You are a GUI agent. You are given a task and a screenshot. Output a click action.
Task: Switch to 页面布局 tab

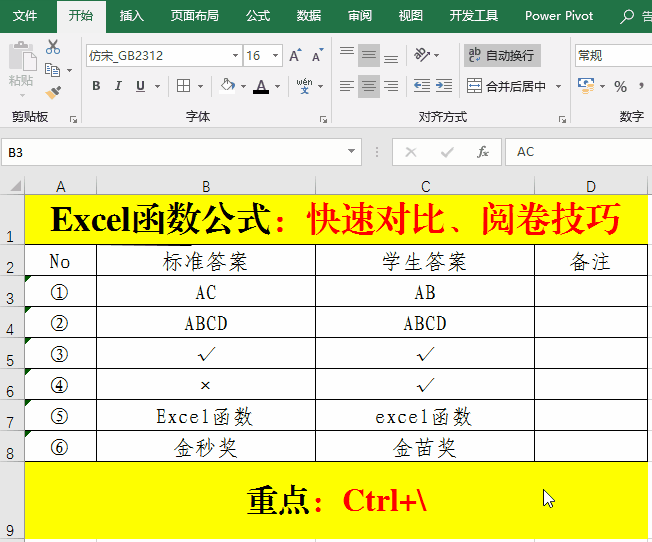pyautogui.click(x=195, y=16)
